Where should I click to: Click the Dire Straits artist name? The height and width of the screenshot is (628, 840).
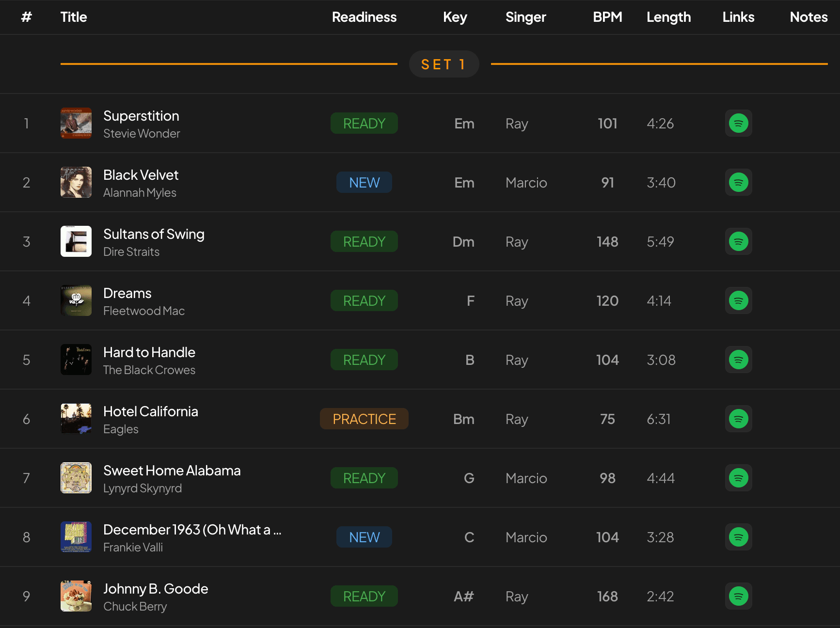tap(131, 251)
